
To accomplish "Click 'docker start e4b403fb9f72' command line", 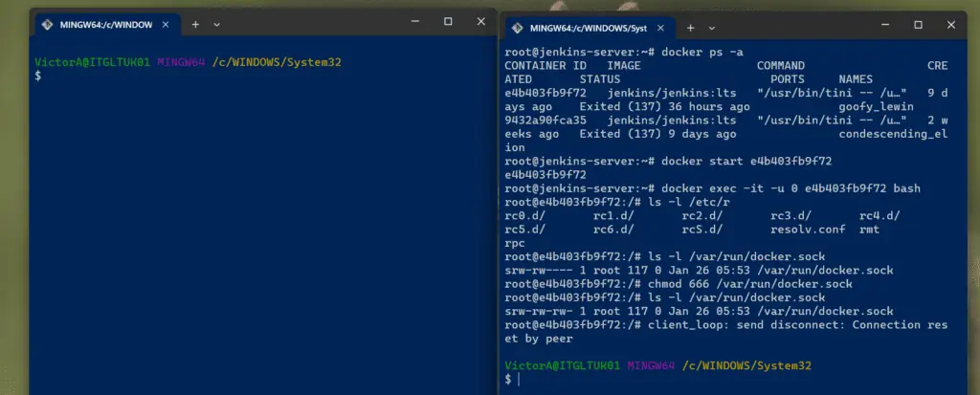I will 746,161.
